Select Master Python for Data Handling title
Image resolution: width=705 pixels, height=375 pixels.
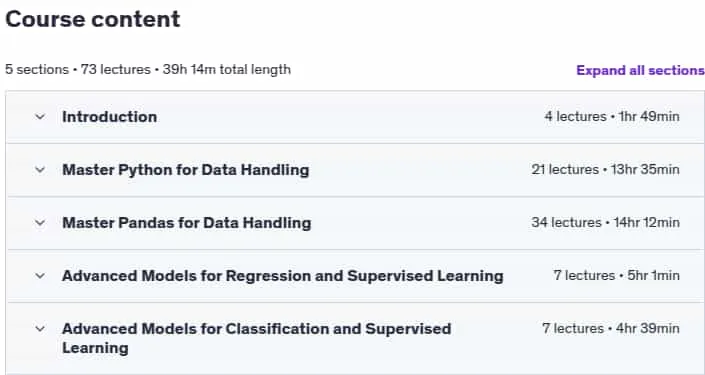[186, 170]
